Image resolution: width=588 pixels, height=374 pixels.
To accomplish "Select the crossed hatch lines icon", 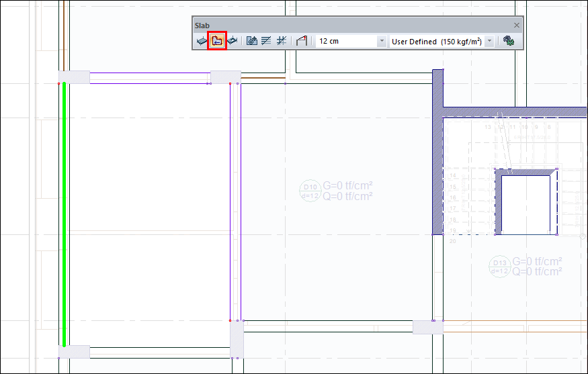I will coord(282,41).
